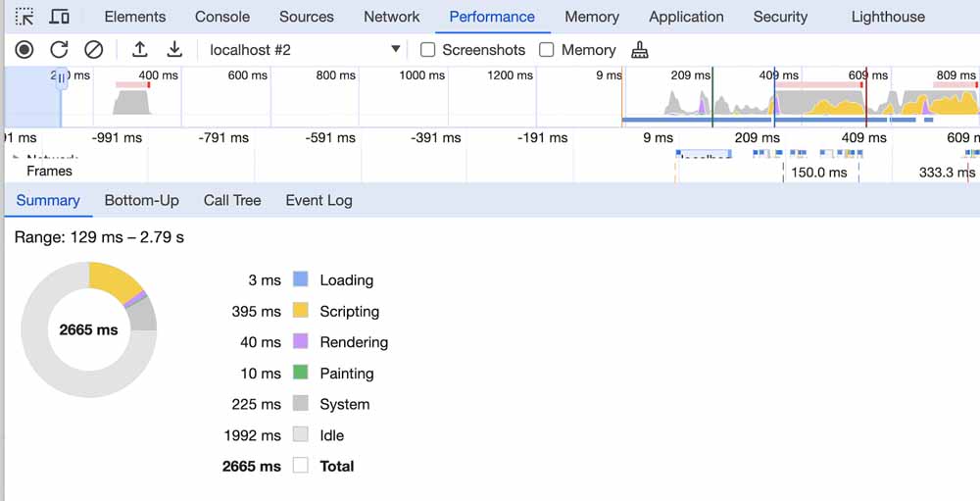Click the 395 ms Scripting value

click(256, 311)
